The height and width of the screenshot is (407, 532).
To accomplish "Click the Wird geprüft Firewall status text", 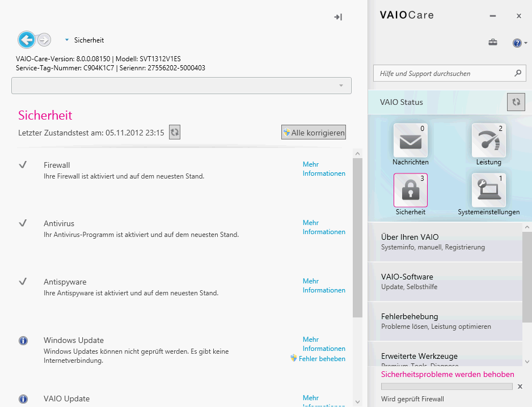I will click(x=412, y=399).
